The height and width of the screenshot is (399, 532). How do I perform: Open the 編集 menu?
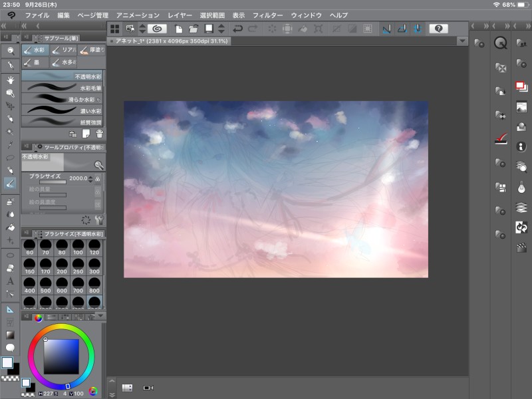tap(63, 15)
